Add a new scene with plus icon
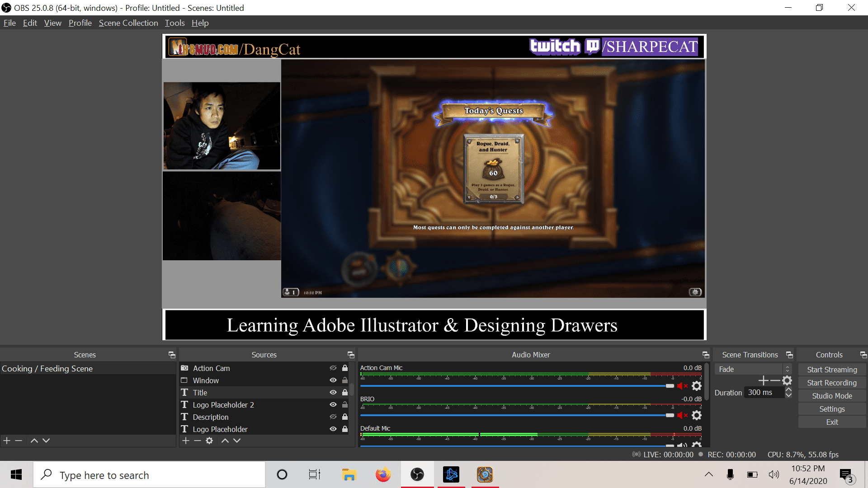This screenshot has width=868, height=488. click(7, 441)
